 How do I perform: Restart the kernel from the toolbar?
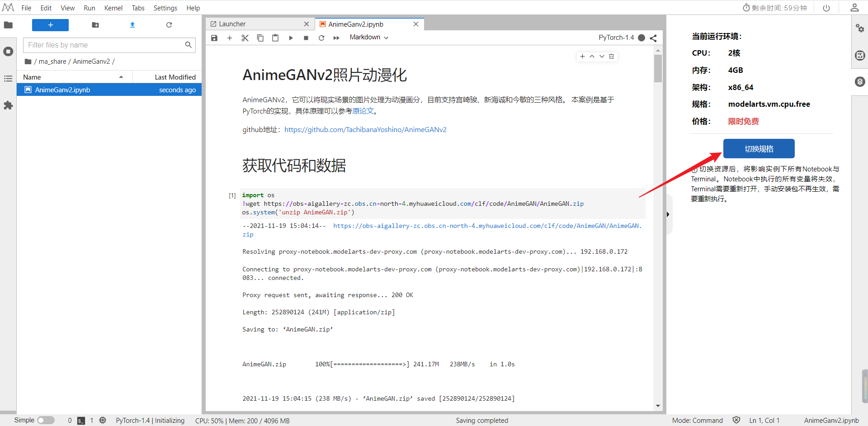[x=321, y=38]
